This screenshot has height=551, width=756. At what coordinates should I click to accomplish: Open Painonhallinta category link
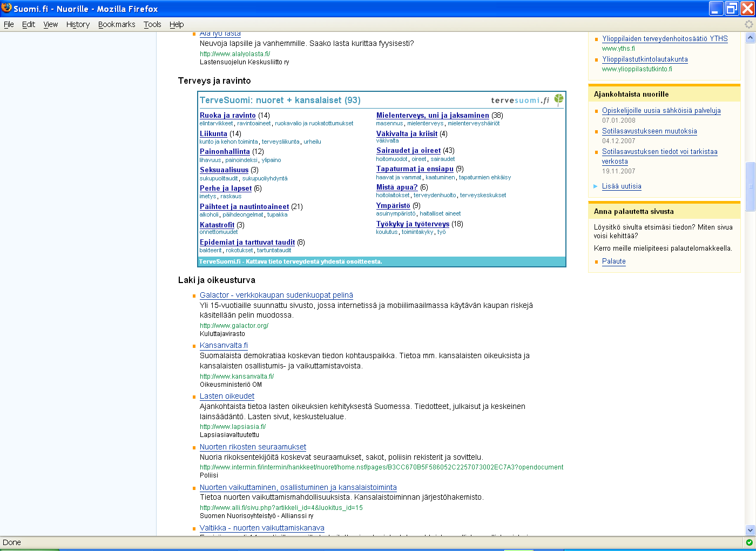[225, 151]
